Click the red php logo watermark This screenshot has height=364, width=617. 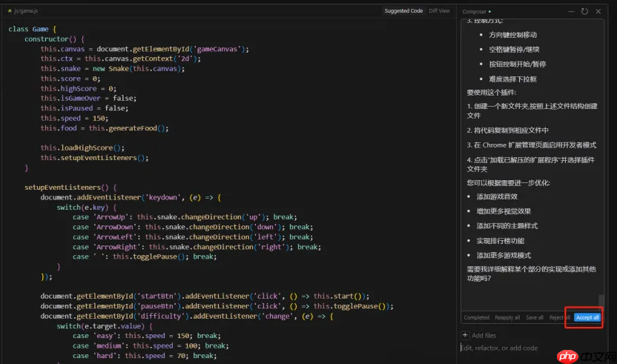(567, 356)
